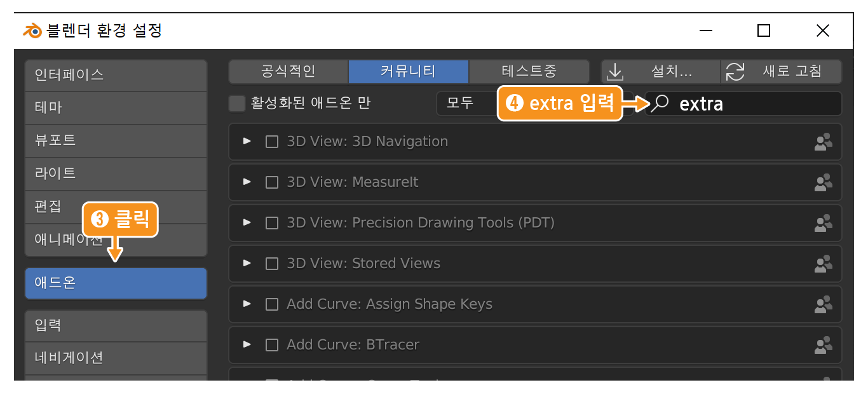Click the add-on search field containing extra

pyautogui.click(x=743, y=104)
